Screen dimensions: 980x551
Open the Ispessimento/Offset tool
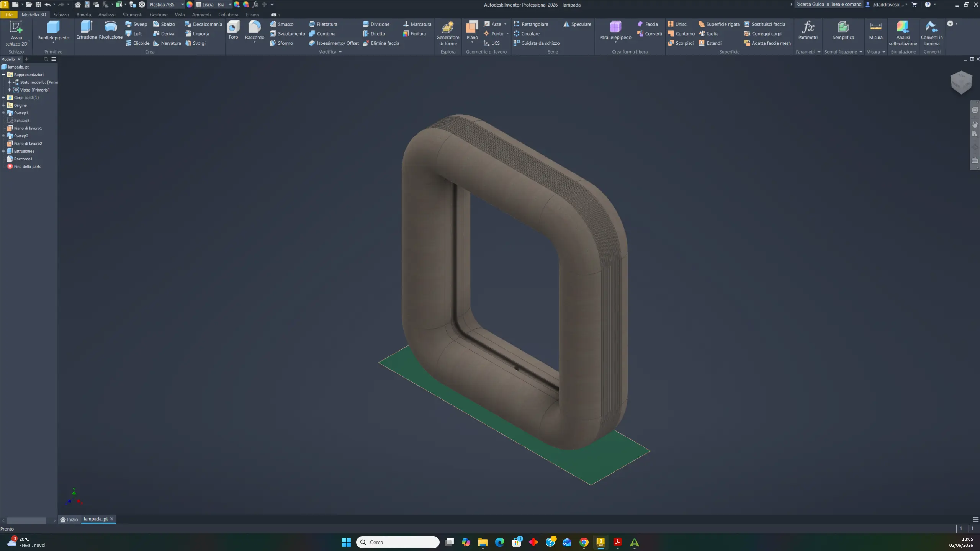334,43
